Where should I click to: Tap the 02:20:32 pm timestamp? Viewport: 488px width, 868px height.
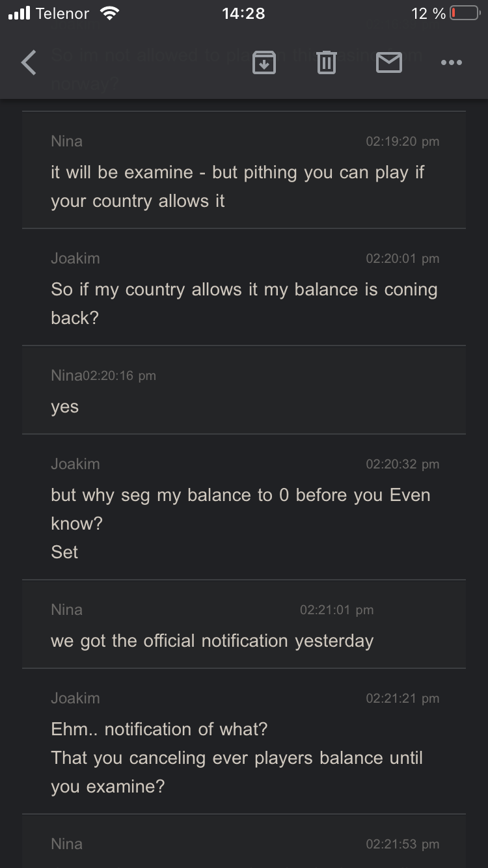click(x=402, y=464)
